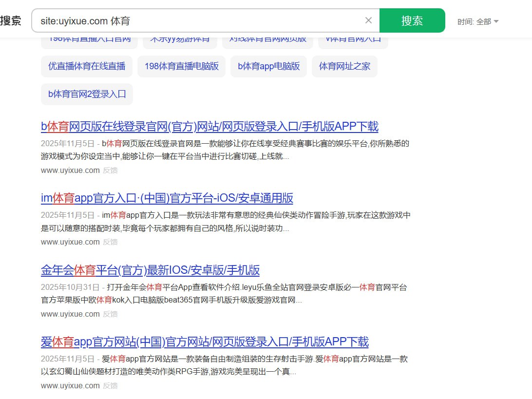Viewport: 532px width, 399px height.
Task: Open the 金年会体育平台(官方) result link
Action: coord(151,270)
